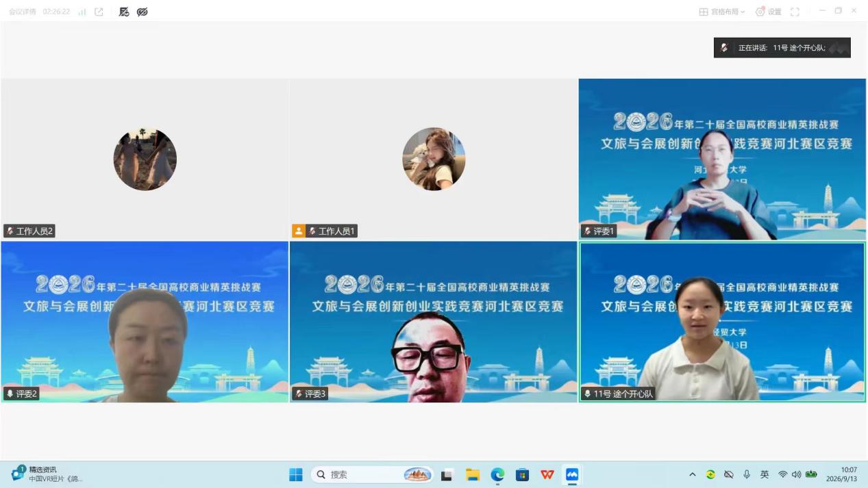Screen dimensions: 868x488
Task: Select the 工作人员1 participant avatar
Action: (x=434, y=159)
